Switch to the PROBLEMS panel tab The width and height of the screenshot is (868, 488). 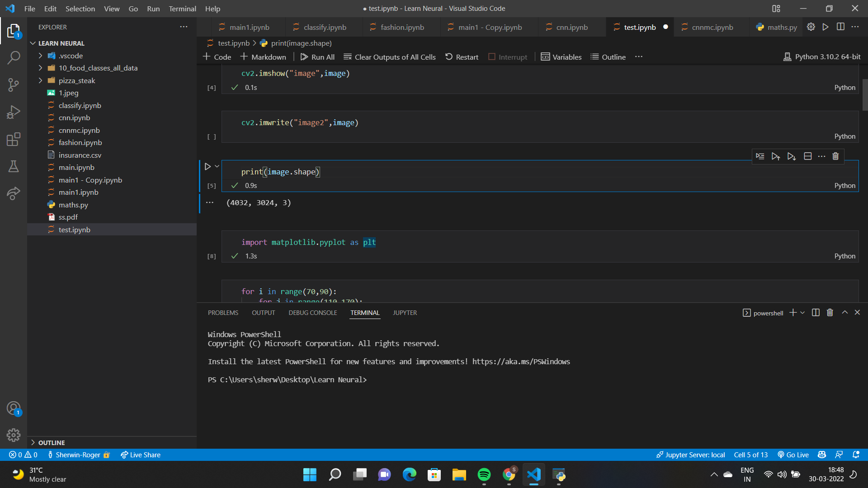click(x=223, y=313)
